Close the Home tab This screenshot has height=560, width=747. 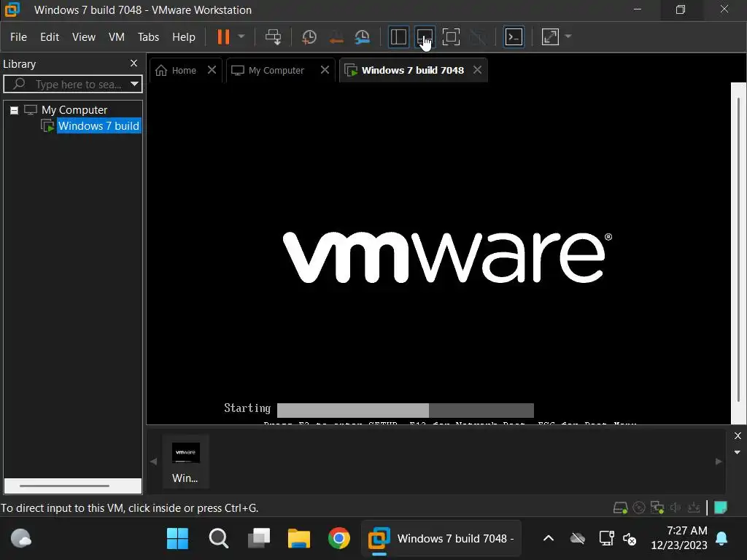click(212, 70)
